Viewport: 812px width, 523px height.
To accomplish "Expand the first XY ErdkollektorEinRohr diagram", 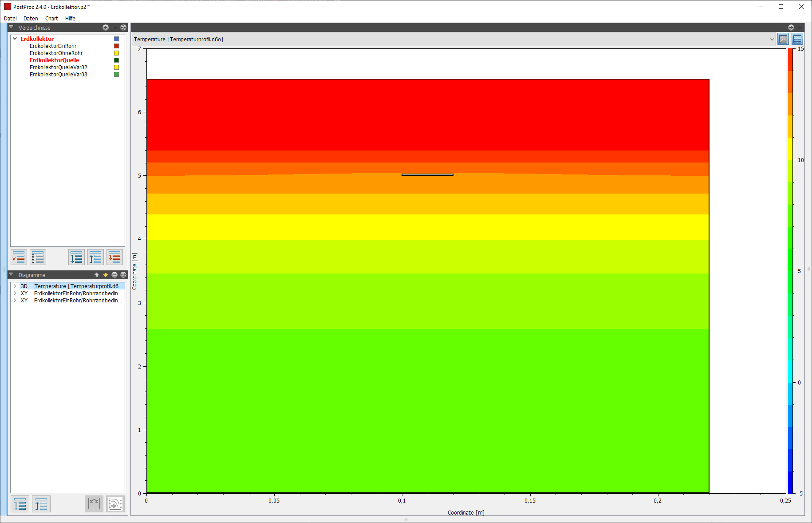I will (15, 293).
